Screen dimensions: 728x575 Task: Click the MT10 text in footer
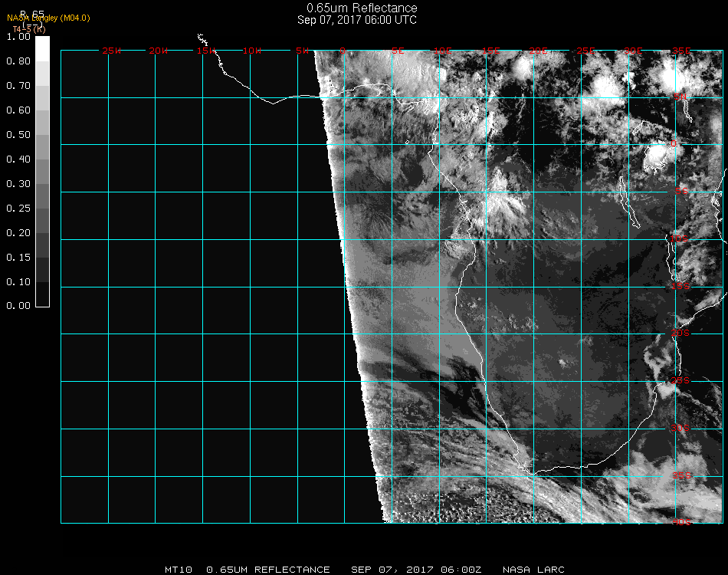point(179,570)
